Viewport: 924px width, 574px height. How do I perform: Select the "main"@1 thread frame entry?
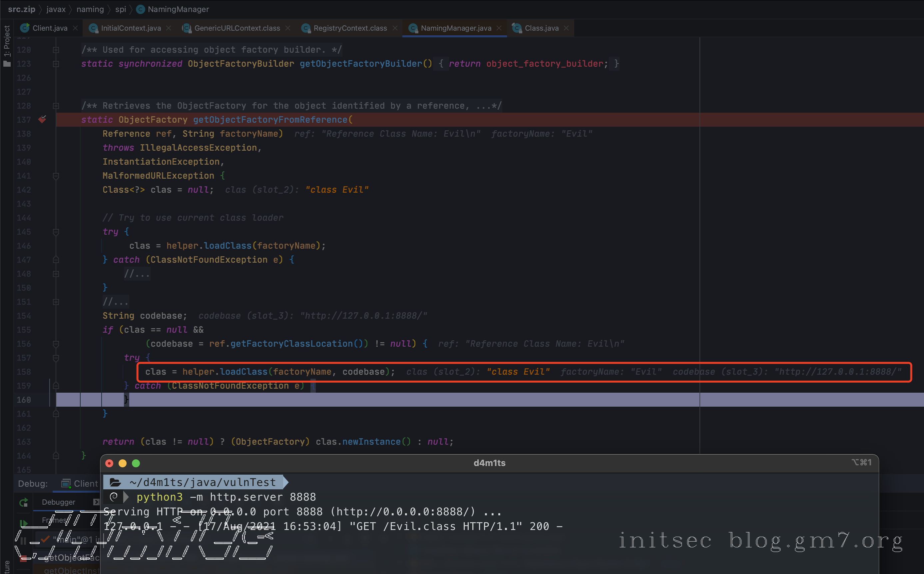[72, 539]
